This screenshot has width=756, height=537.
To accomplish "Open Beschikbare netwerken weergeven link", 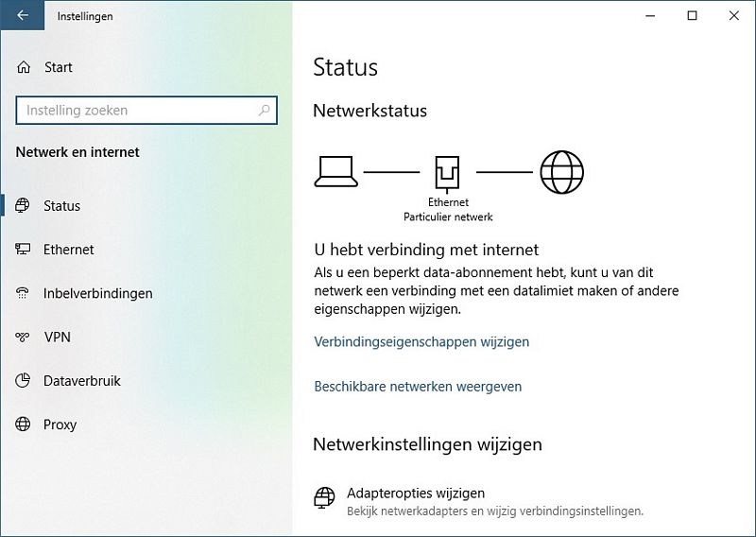I will [418, 387].
